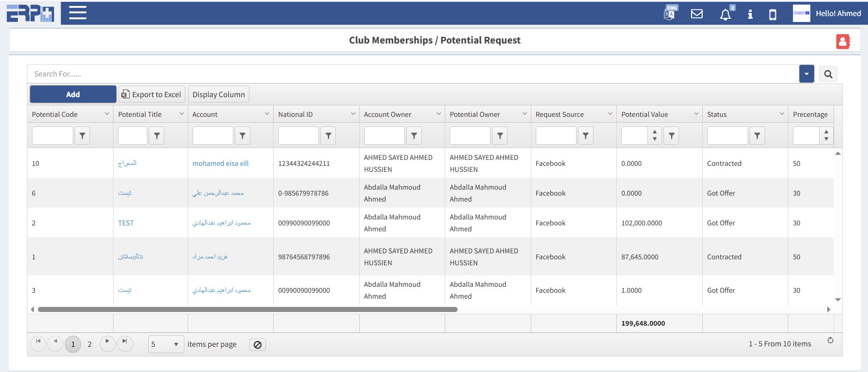
Task: Open the items per page dropdown
Action: point(166,345)
